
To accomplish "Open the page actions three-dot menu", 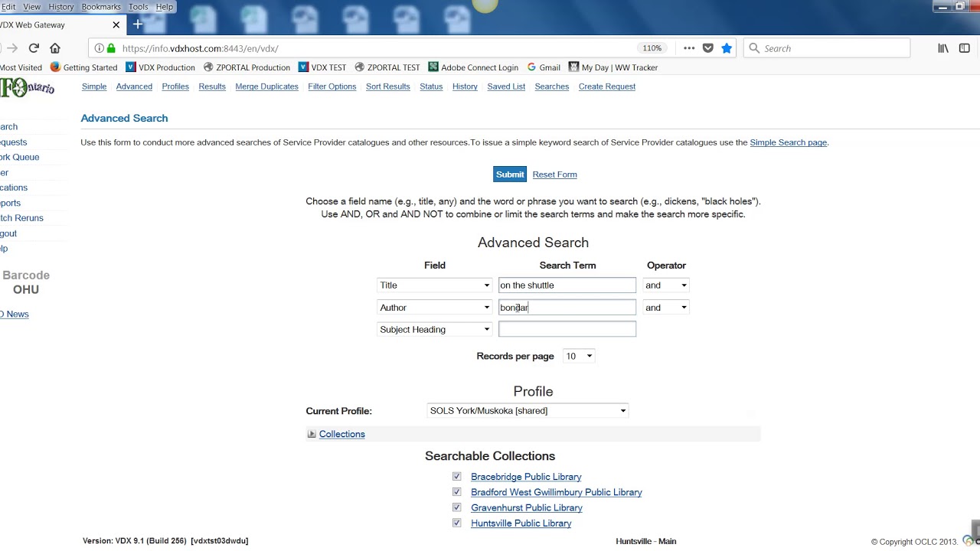I will [689, 48].
